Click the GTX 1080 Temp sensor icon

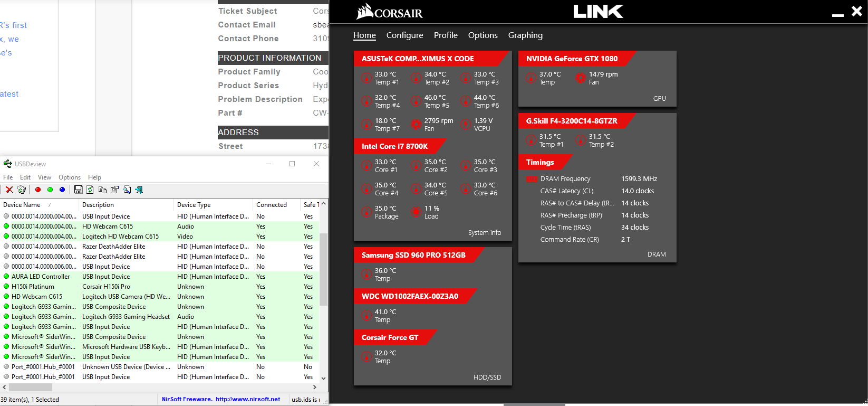[x=531, y=78]
